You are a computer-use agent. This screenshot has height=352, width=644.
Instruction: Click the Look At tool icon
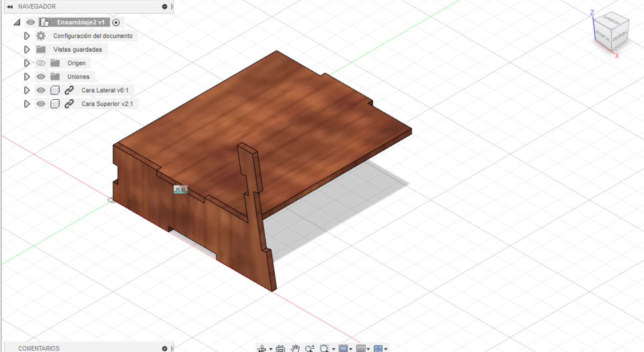280,348
